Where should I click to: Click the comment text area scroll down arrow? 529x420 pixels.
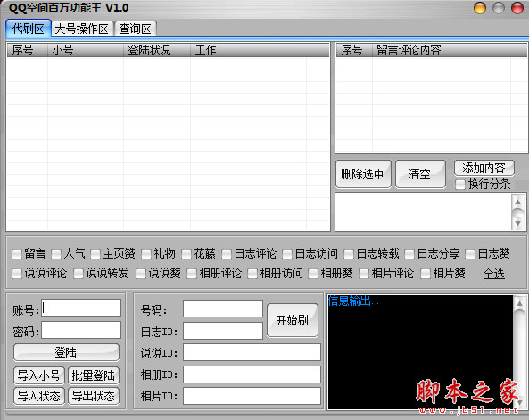point(518,223)
